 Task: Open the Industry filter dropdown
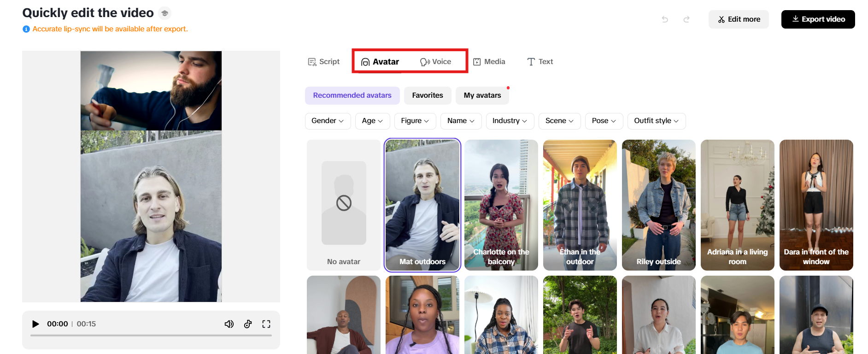click(510, 121)
